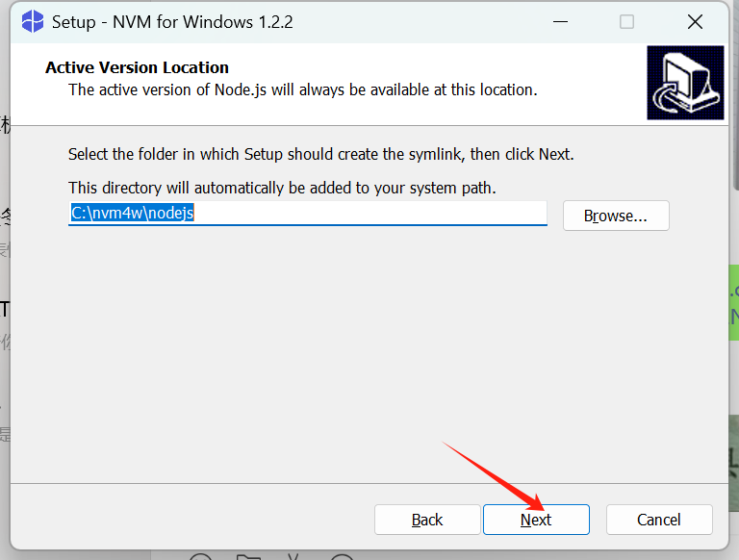Click the text 'This directory will automatically be added'

[282, 188]
